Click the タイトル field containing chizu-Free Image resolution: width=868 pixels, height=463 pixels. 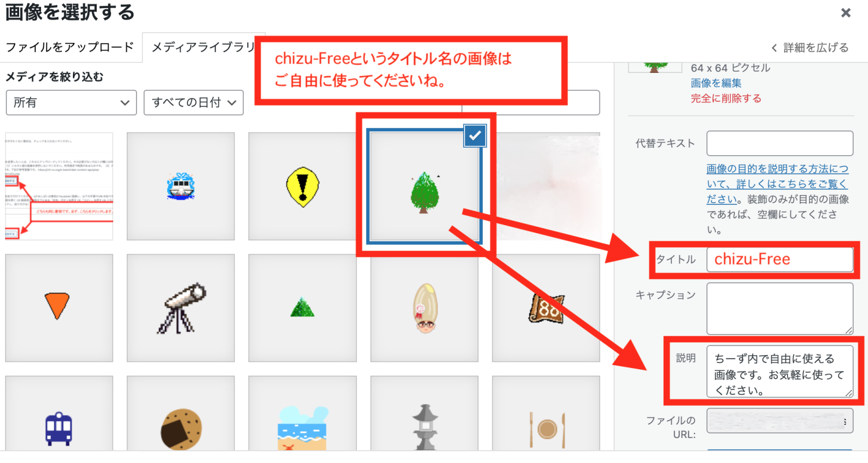click(780, 259)
